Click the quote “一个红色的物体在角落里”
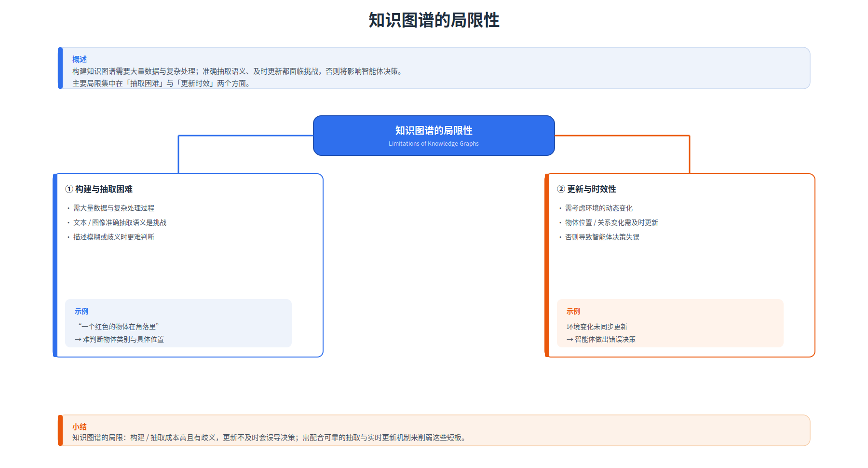The width and height of the screenshot is (868, 468). coord(119,327)
